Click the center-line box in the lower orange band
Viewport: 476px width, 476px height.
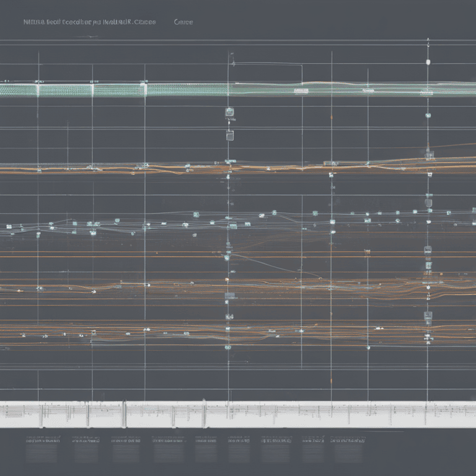tap(229, 317)
